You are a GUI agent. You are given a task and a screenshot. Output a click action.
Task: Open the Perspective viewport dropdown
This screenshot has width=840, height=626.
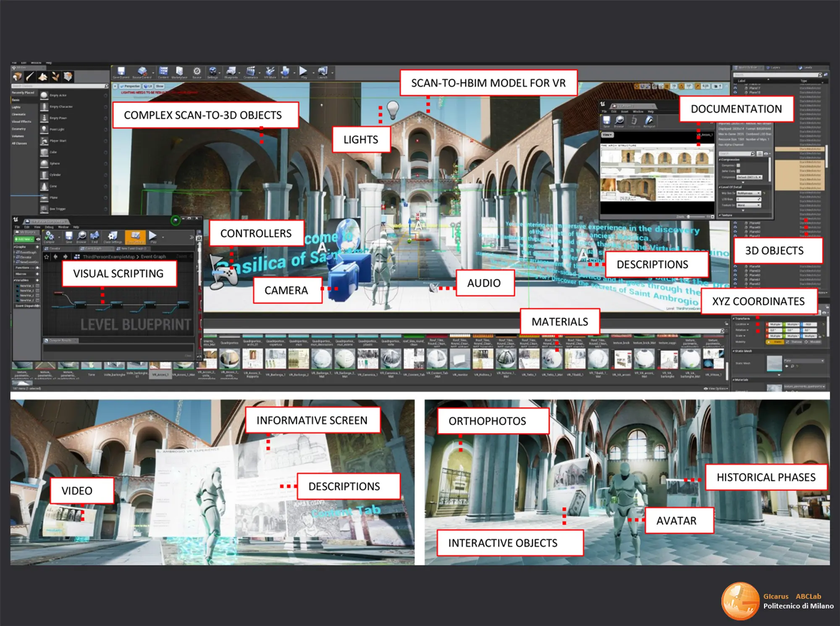tap(130, 86)
